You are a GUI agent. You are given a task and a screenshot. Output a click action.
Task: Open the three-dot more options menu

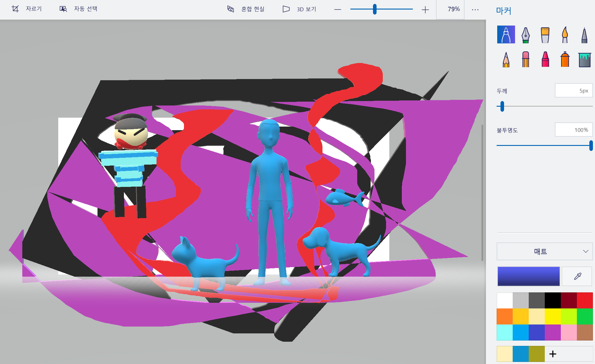(x=475, y=10)
